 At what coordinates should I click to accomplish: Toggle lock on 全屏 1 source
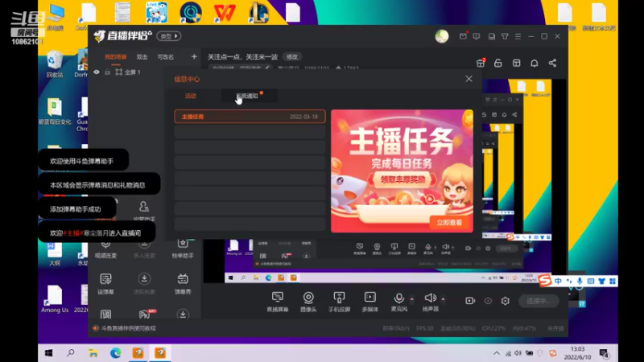tap(107, 72)
